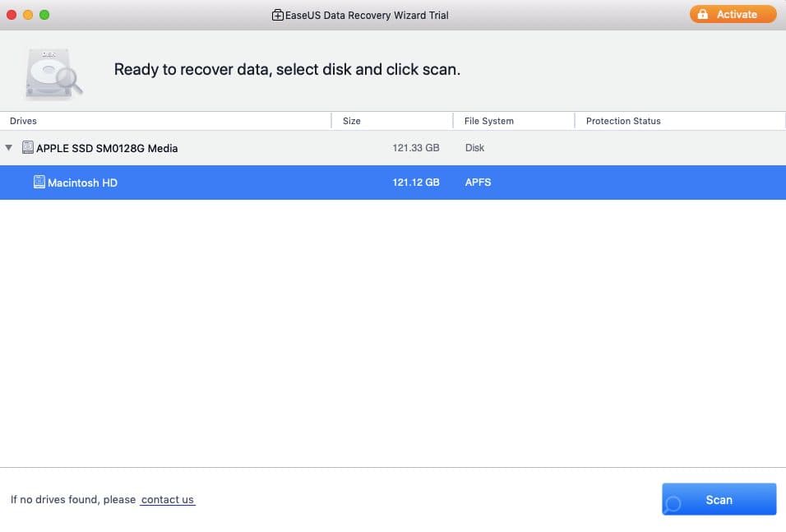Click the Protection Status column header
Image resolution: width=786 pixels, height=532 pixels.
680,121
